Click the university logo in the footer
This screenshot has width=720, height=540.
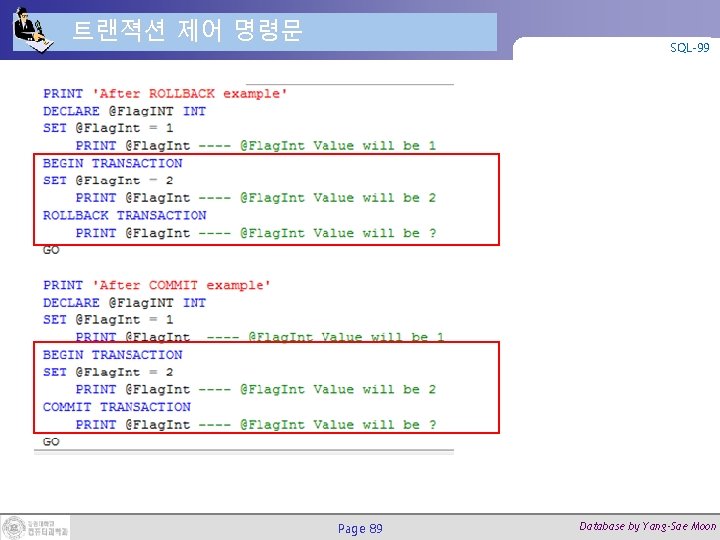click(35, 528)
